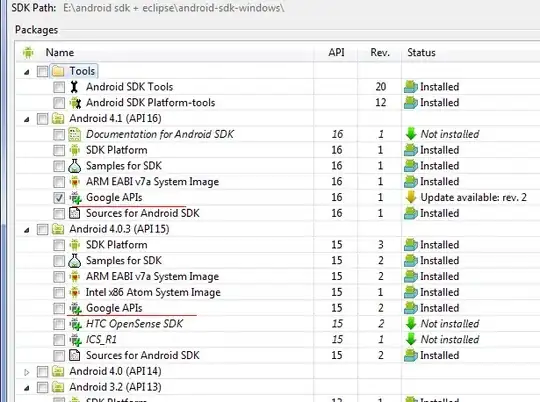
Task: Click the Android SDK Platform-tools icon
Action: click(x=75, y=103)
